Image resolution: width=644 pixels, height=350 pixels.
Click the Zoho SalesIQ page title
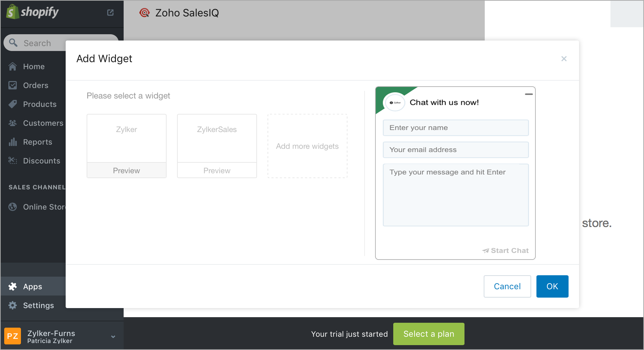187,13
